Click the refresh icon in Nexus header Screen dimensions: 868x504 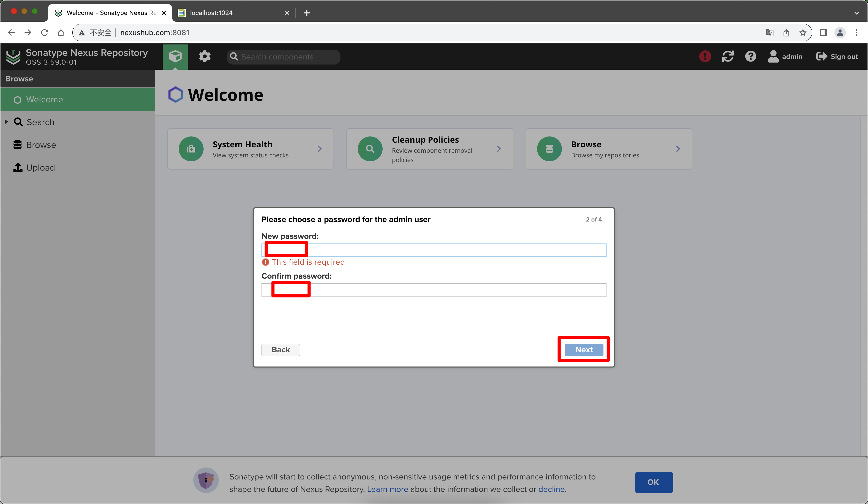(728, 57)
